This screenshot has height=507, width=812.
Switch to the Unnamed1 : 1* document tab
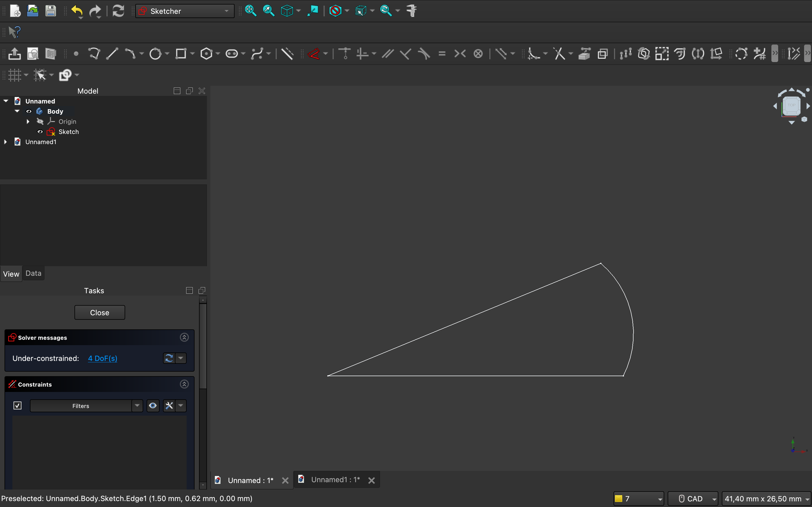tap(335, 480)
